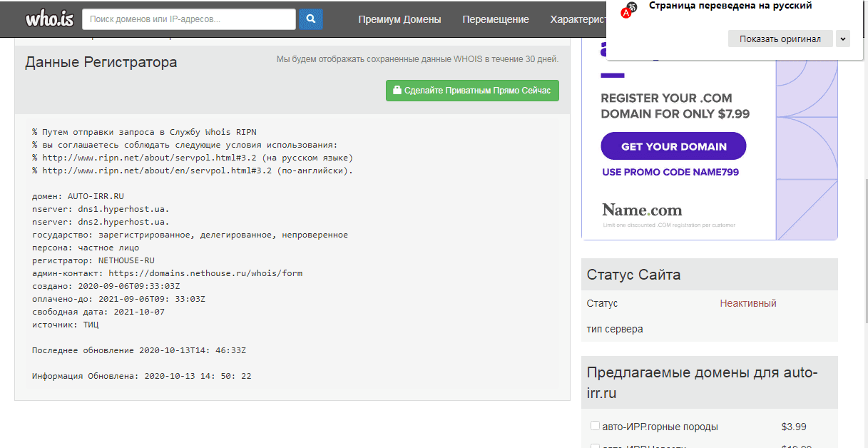Open Премиум Домены menu item
Screen dimensions: 868x448
tap(399, 19)
